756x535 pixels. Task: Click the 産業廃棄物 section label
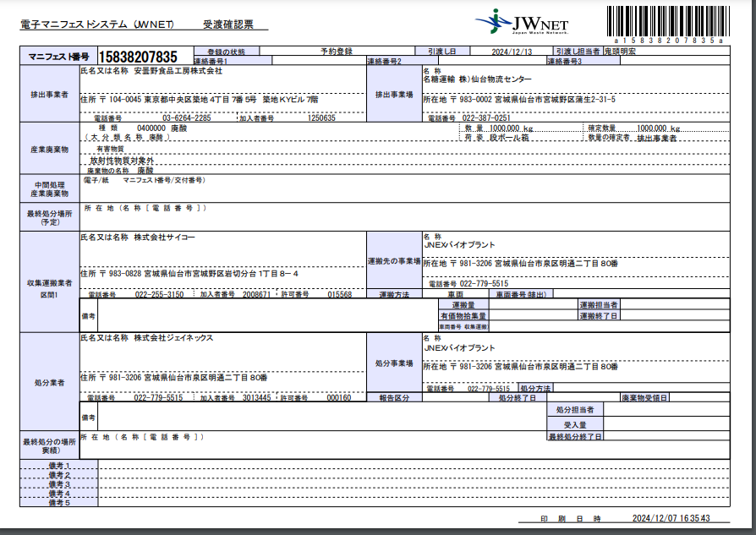[x=49, y=149]
